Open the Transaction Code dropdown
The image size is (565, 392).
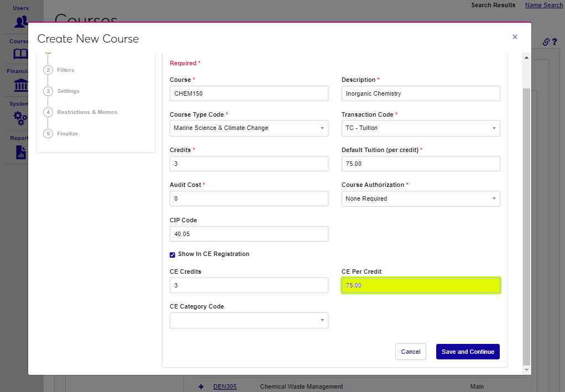(421, 128)
